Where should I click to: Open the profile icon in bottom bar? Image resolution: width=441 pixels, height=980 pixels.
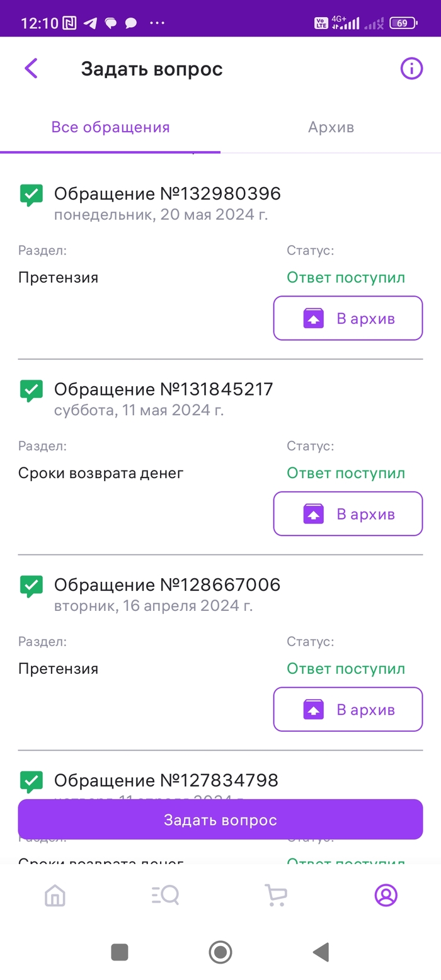click(386, 895)
